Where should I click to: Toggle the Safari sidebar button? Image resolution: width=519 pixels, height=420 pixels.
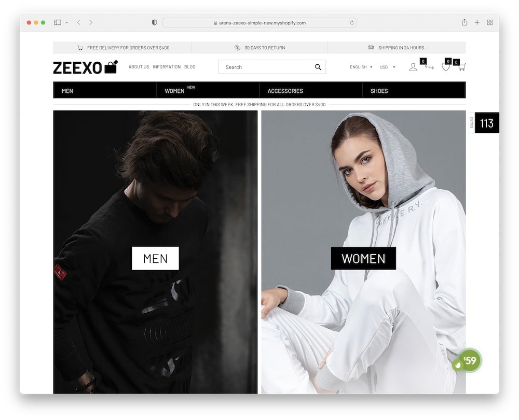pos(57,22)
